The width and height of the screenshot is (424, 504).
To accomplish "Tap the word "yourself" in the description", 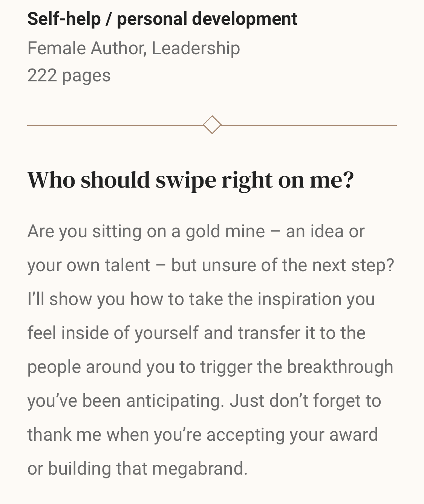I will [166, 333].
